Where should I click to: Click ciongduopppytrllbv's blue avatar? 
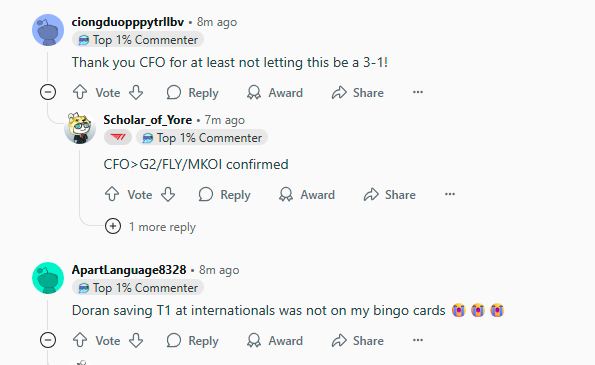click(48, 30)
